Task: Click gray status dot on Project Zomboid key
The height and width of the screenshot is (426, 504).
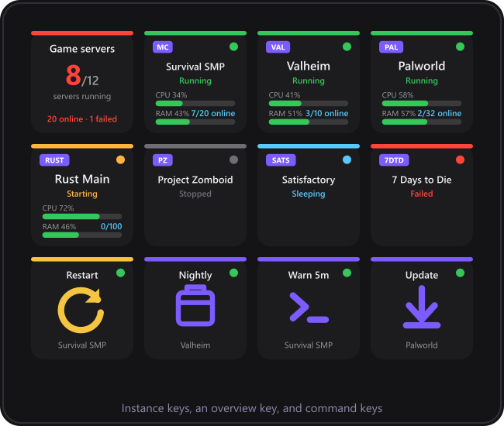Action: [x=233, y=160]
